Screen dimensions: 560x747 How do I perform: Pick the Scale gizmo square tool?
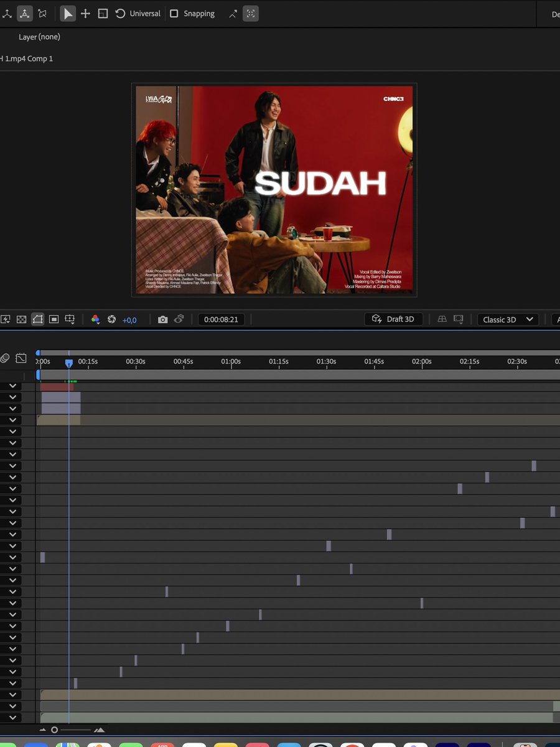pyautogui.click(x=103, y=13)
